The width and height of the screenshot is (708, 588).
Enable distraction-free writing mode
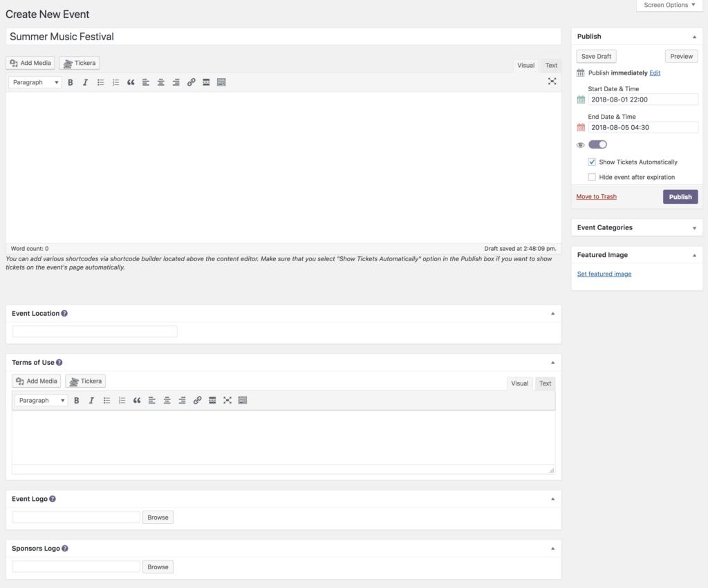[x=552, y=81]
